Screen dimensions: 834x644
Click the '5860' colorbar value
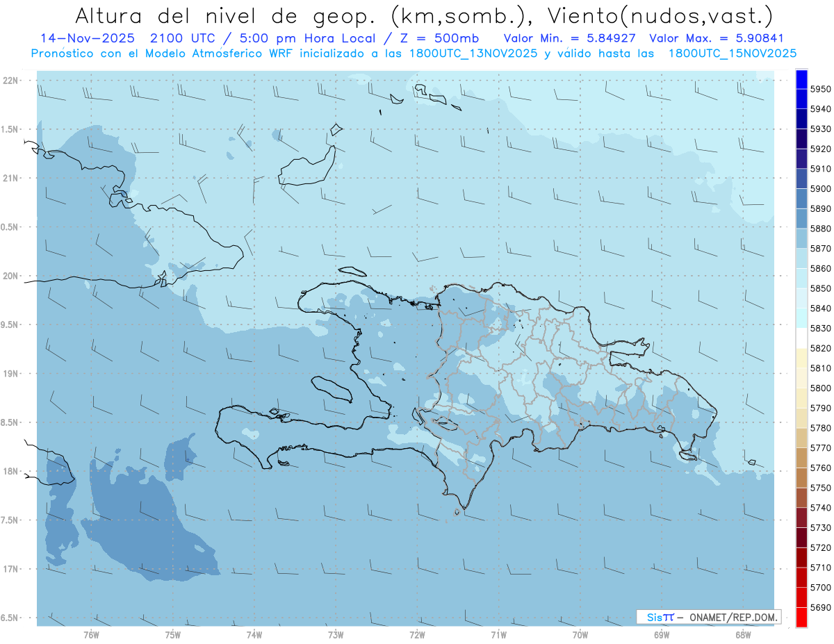pyautogui.click(x=821, y=269)
